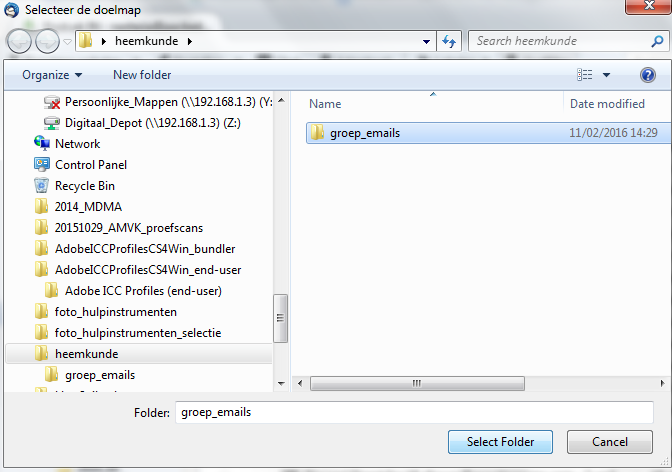Click the Network icon in navigation pane
This screenshot has height=472, width=672.
pyautogui.click(x=41, y=143)
